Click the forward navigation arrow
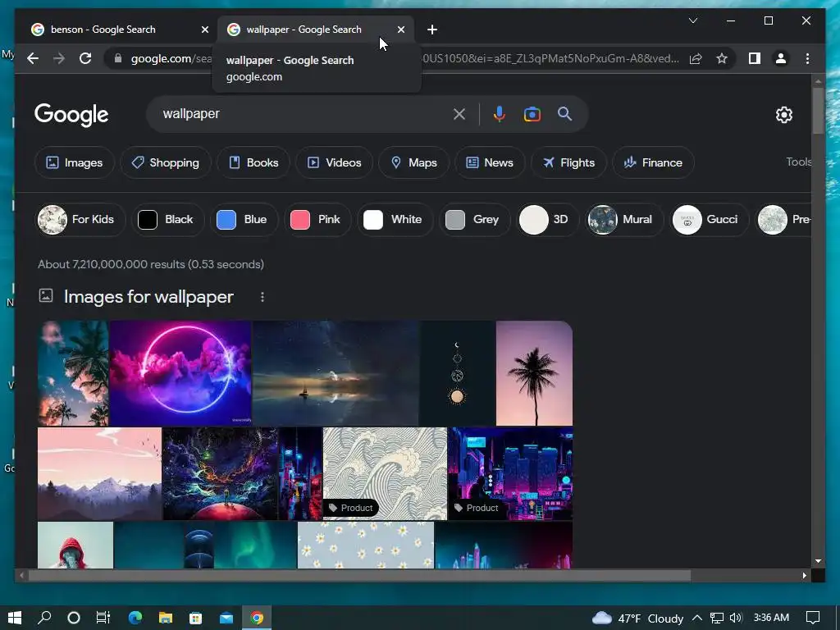 point(59,58)
